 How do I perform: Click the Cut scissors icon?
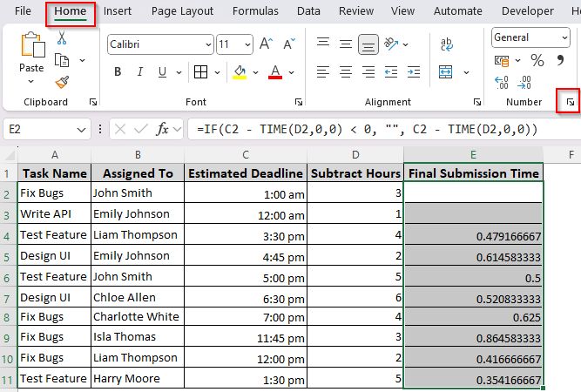pos(62,37)
